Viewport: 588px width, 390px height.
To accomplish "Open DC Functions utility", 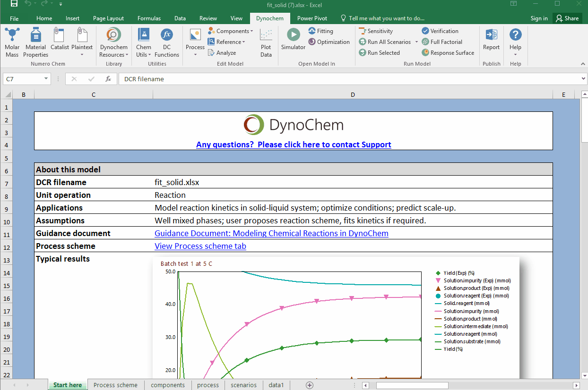I will pos(167,42).
